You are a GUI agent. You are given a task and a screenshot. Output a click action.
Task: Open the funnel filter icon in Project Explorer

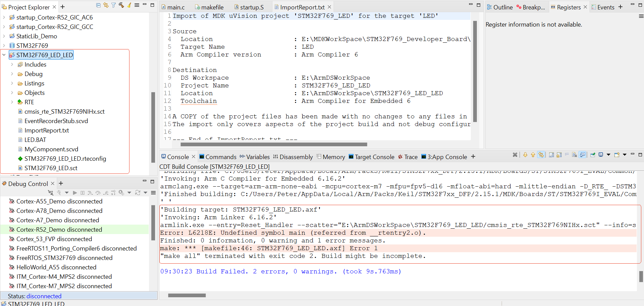click(113, 5)
